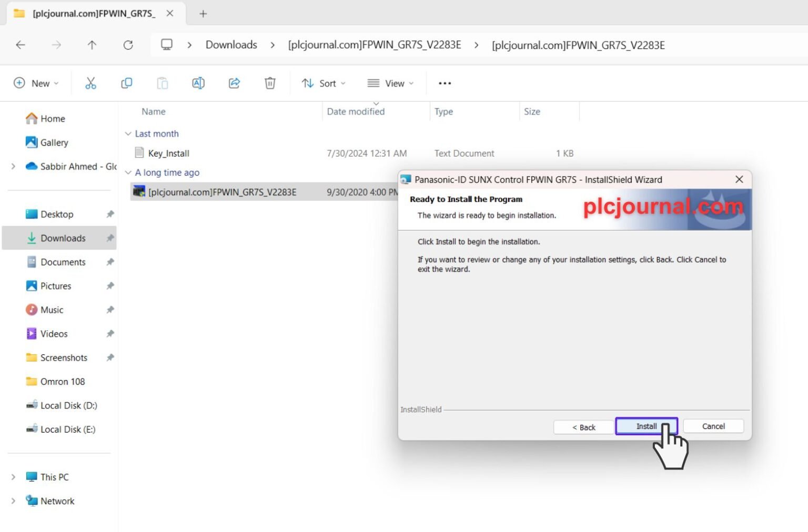The image size is (808, 532).
Task: Select Downloads in the address breadcrumb
Action: pyautogui.click(x=231, y=45)
